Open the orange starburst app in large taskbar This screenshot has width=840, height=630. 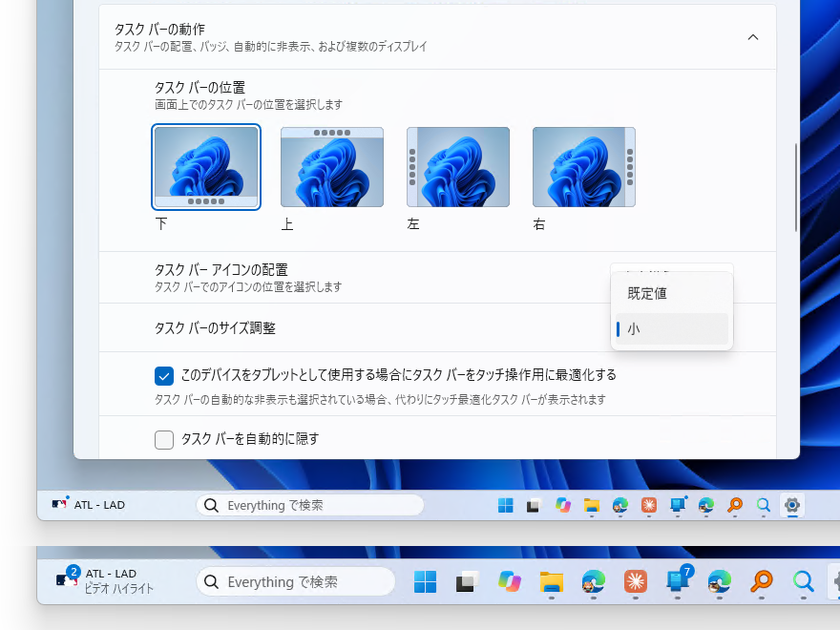click(636, 581)
